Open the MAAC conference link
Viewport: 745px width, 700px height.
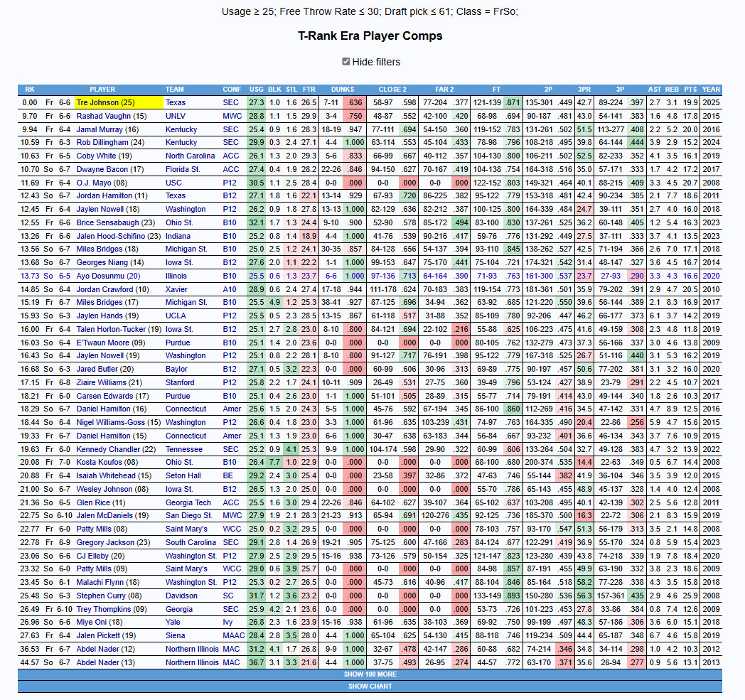coord(232,635)
